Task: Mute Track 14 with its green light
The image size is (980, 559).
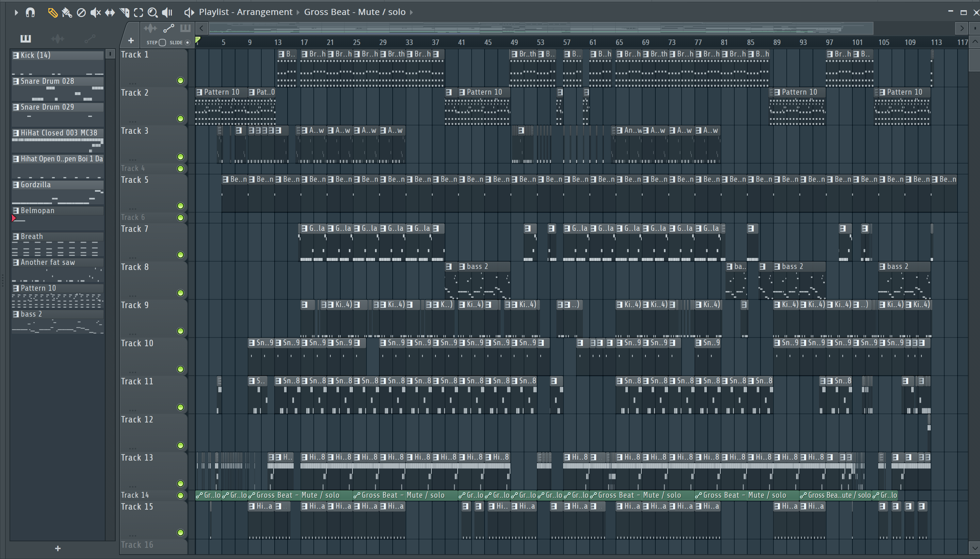Action: point(180,495)
